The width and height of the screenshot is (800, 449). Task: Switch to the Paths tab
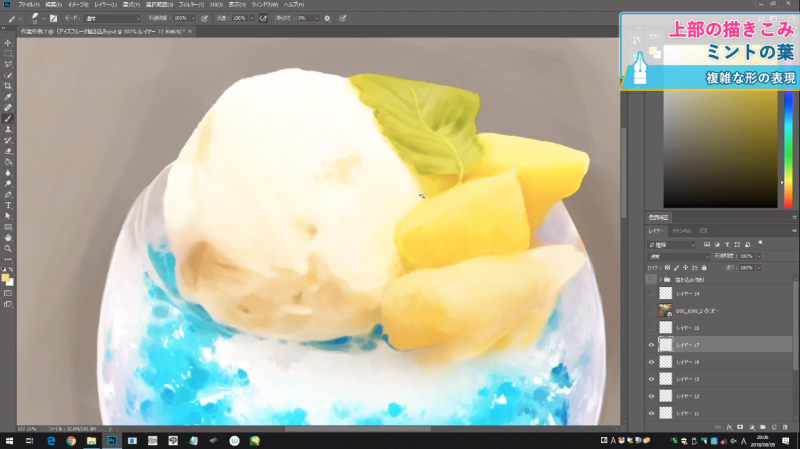click(x=703, y=231)
